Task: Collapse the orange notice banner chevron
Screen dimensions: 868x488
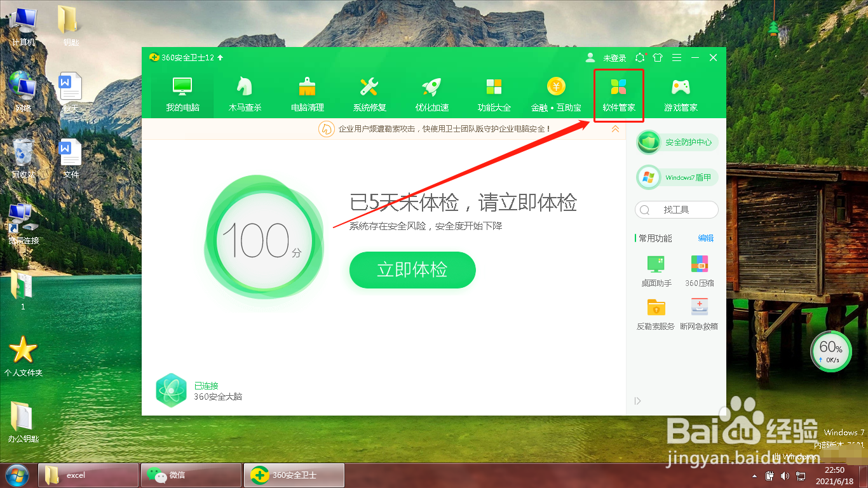Action: [x=615, y=129]
